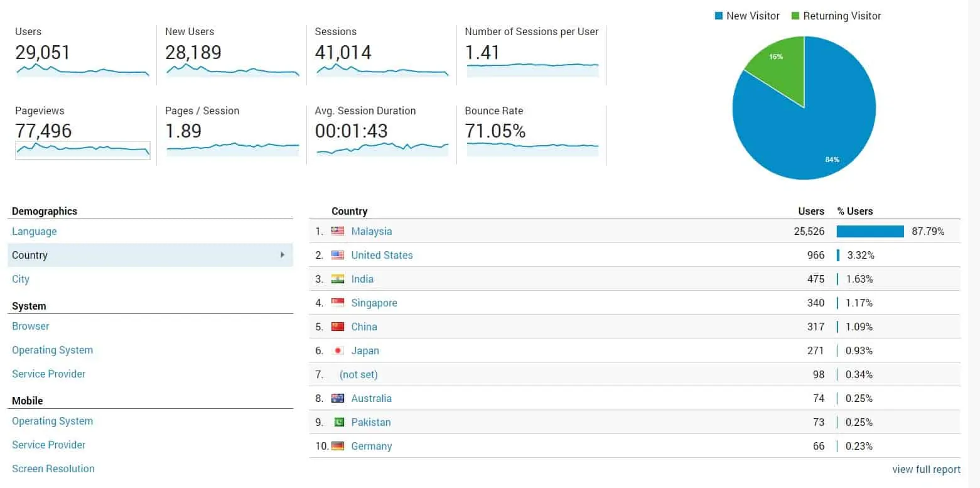The image size is (980, 488).
Task: Open the Singapore country link
Action: (374, 303)
